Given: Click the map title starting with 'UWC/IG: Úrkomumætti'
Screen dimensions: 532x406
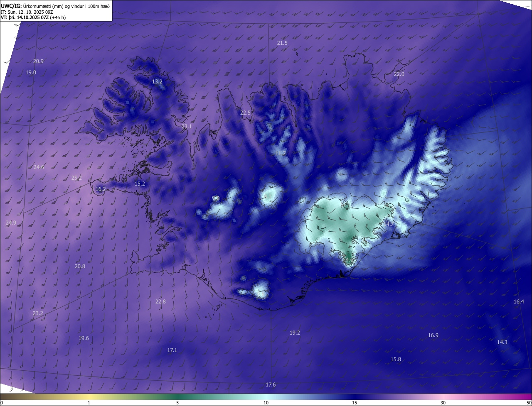Looking at the screenshot, I should pos(55,6).
